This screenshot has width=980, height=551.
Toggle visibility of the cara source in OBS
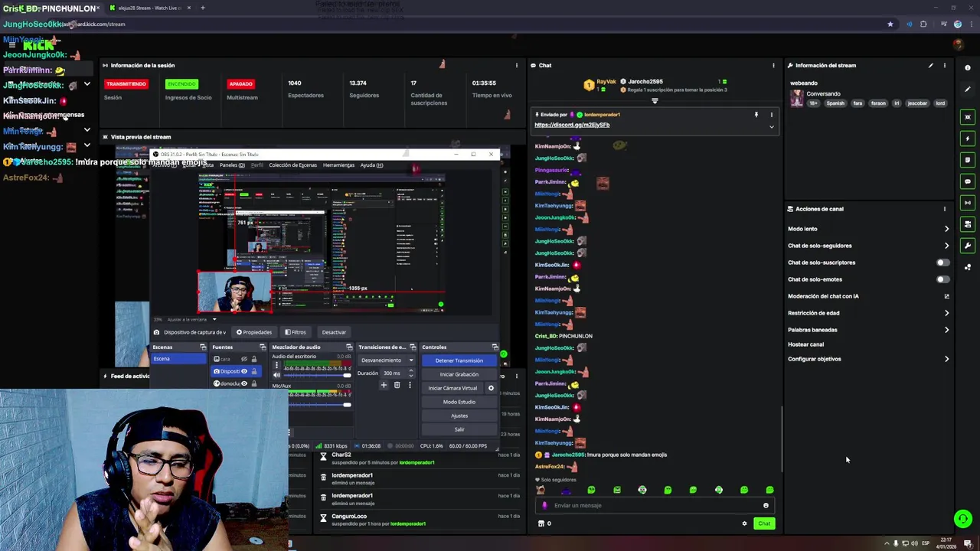click(244, 359)
